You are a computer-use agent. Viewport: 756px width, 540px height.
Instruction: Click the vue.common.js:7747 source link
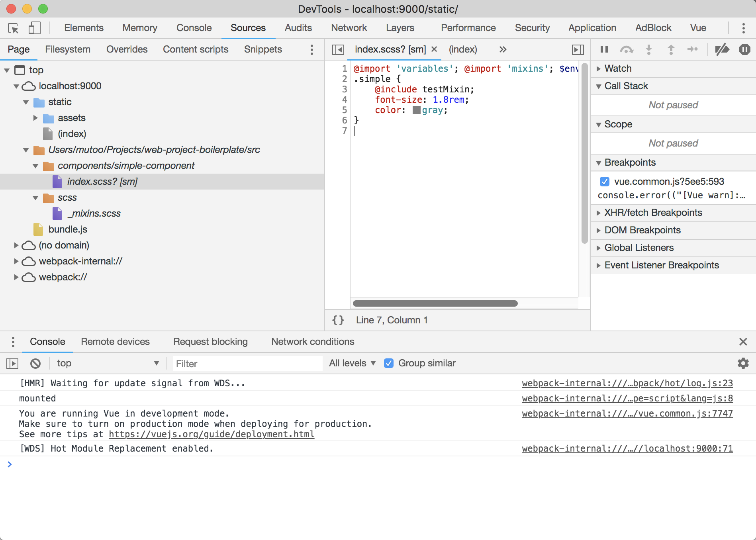coord(628,413)
